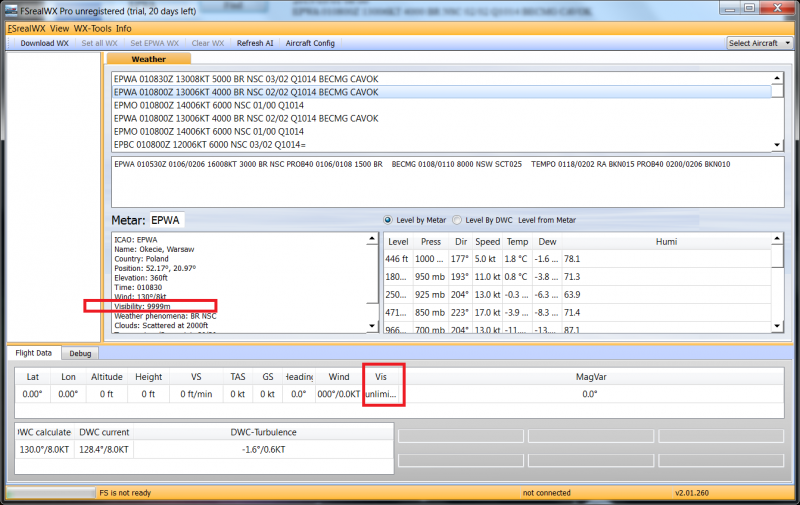Open Aircraft Config
Screen dimensions: 800x505
click(x=310, y=43)
